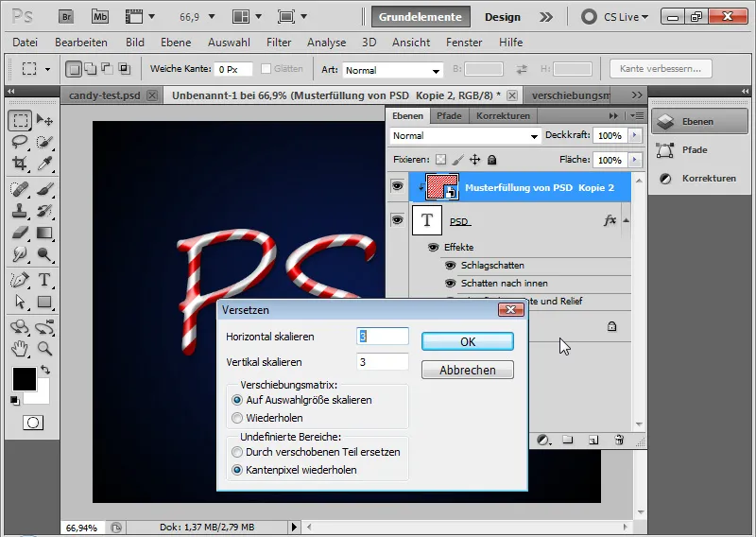Select the Spot Healing Brush tool
The image size is (756, 537).
(x=20, y=189)
